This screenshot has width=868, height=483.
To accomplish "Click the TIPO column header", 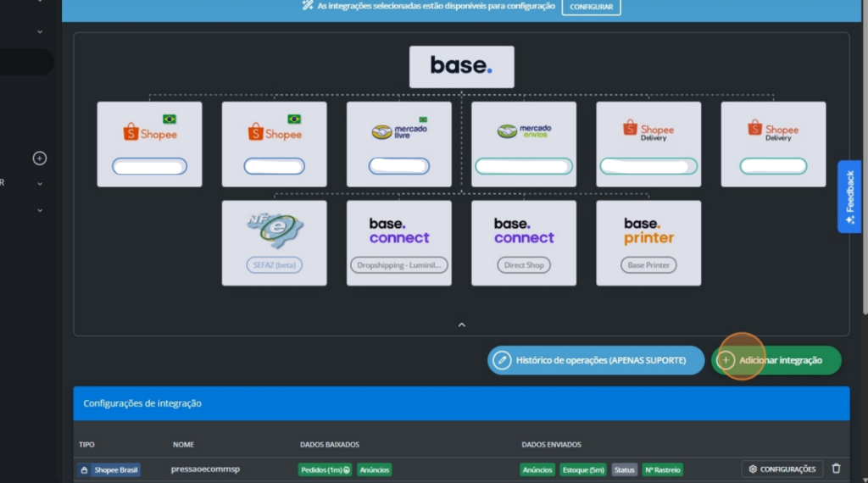I will point(87,444).
